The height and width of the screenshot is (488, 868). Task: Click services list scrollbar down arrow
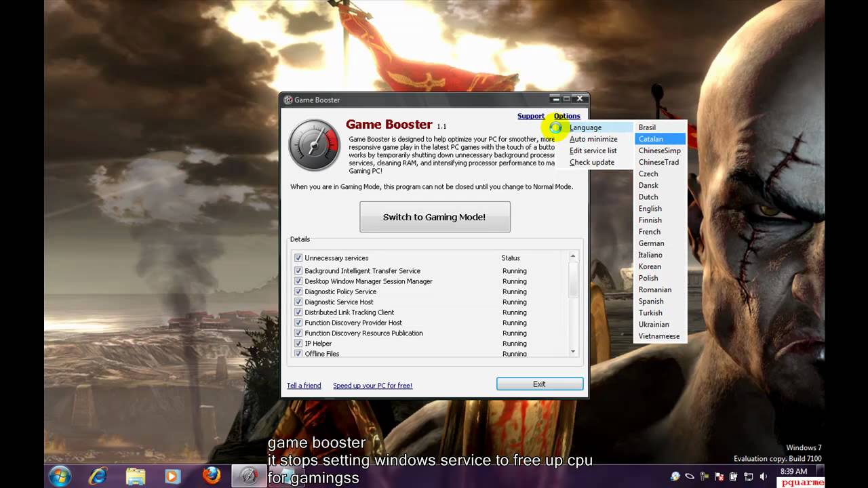pos(573,351)
